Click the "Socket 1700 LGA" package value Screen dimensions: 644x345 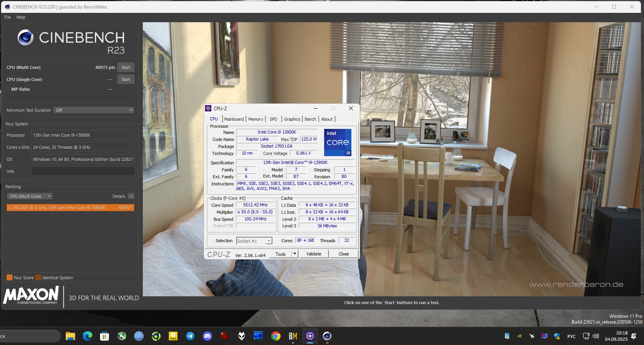(277, 146)
